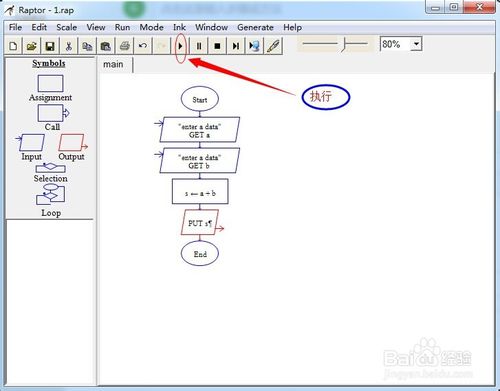Image resolution: width=500 pixels, height=391 pixels.
Task: Run flowchart with the Play button
Action: point(180,46)
